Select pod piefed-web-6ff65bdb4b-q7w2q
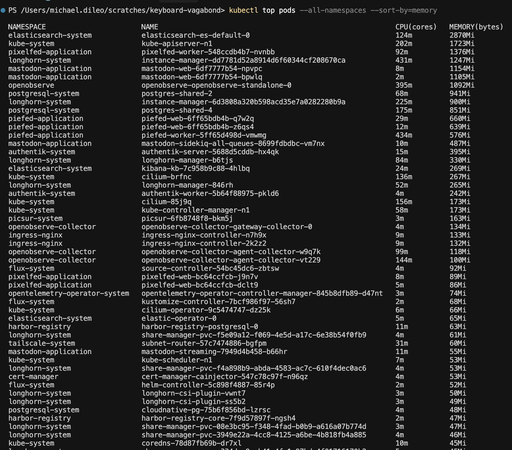The image size is (512, 450). 197,118
